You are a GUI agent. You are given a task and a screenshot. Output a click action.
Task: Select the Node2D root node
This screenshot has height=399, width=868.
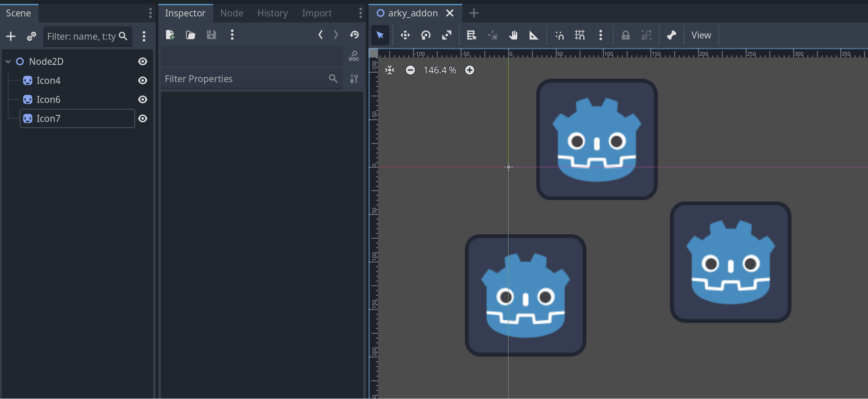coord(46,61)
